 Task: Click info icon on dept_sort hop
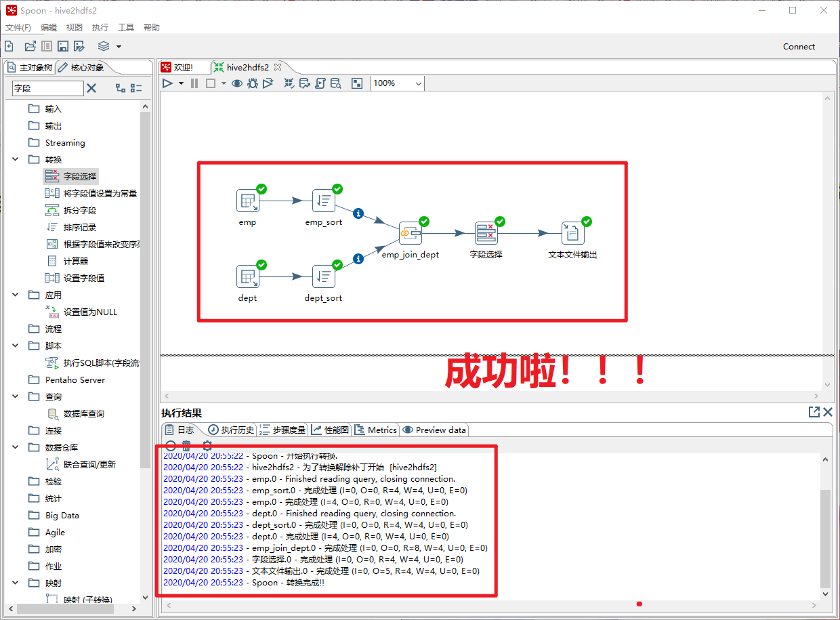pyautogui.click(x=359, y=258)
